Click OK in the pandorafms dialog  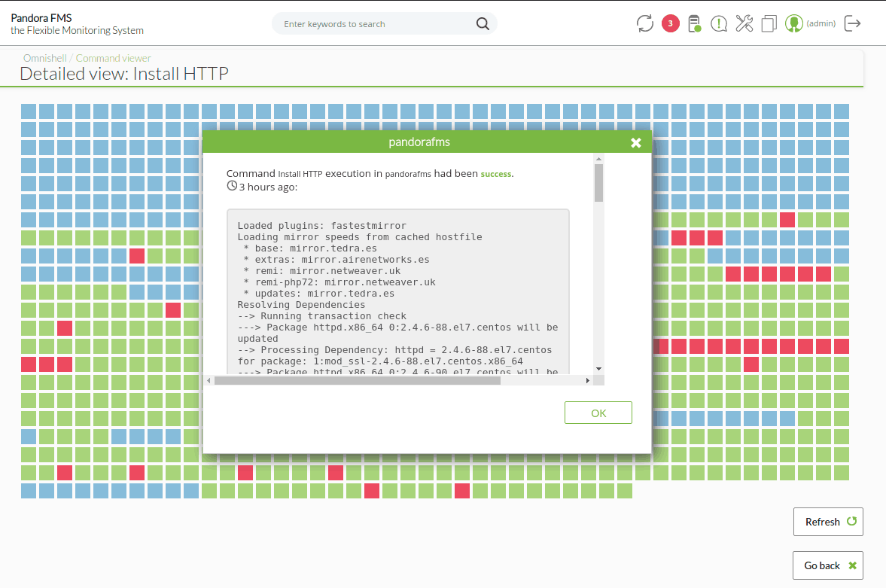click(x=598, y=413)
